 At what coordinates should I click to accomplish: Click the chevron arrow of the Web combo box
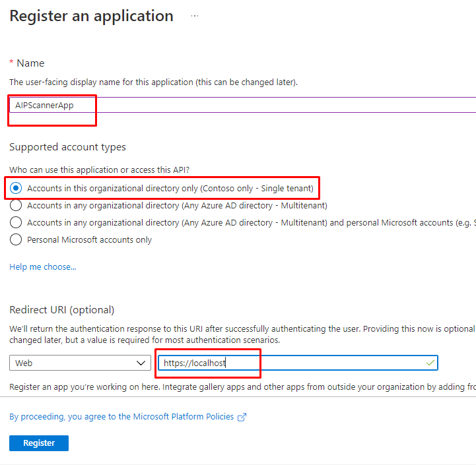pos(142,363)
